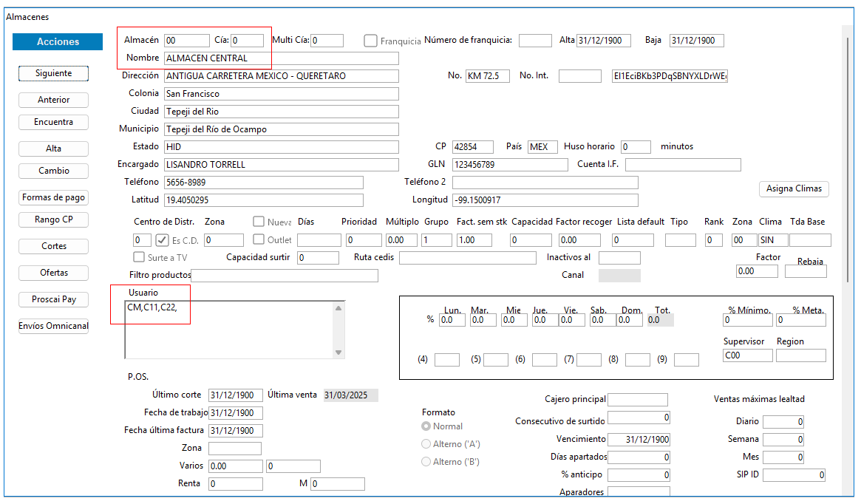Click the Ruta cedis field

pyautogui.click(x=468, y=257)
